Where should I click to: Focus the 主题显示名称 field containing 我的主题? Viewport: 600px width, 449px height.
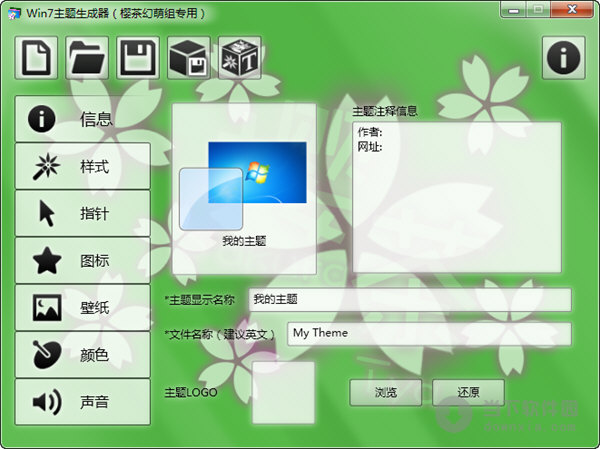pos(410,300)
